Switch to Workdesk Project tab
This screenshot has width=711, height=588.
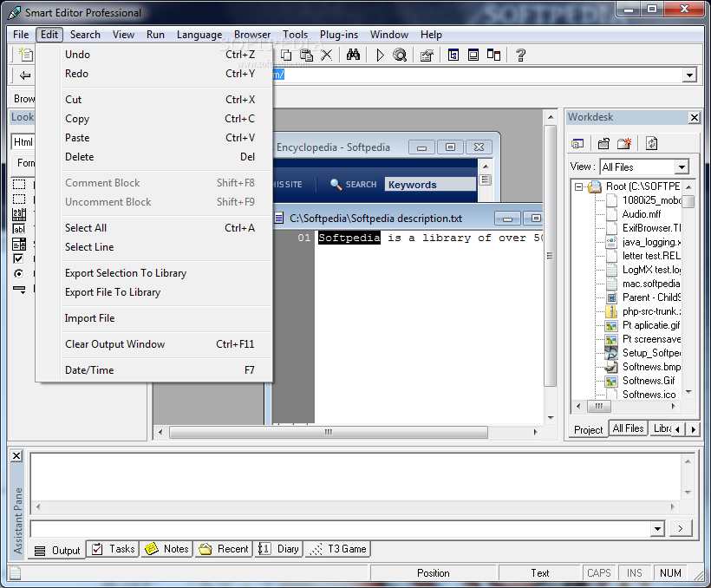click(588, 429)
